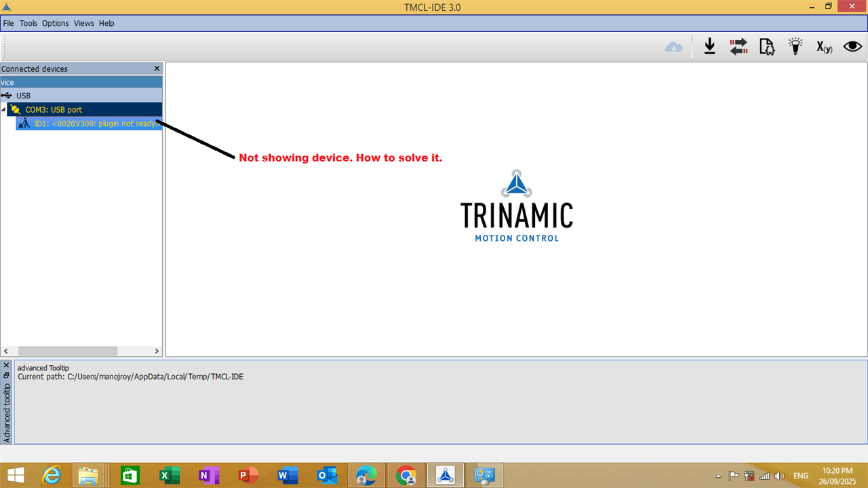Launch Word from the taskbar
The image size is (868, 488).
point(288,475)
